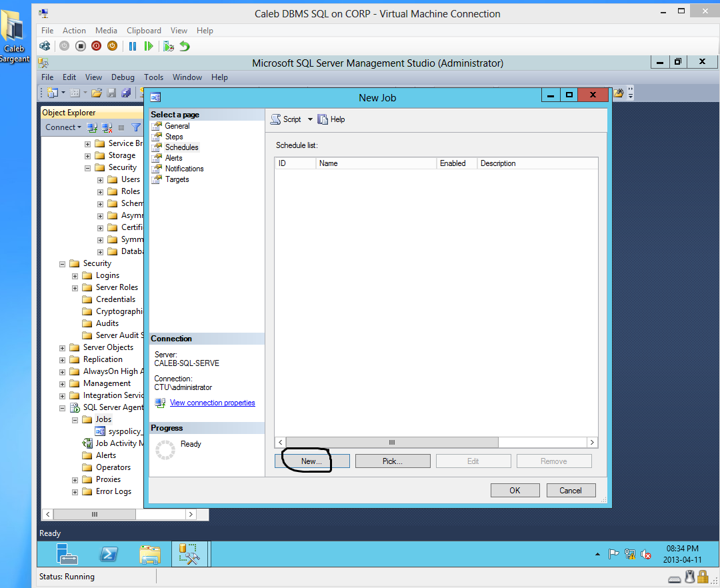Collapse the SQL Server Agent node

[x=62, y=408]
